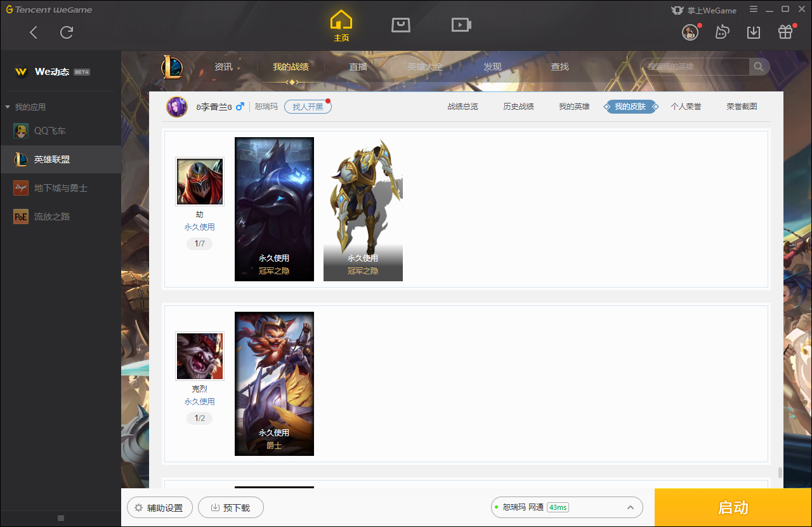
Task: Open 资讯 tab
Action: pos(223,67)
